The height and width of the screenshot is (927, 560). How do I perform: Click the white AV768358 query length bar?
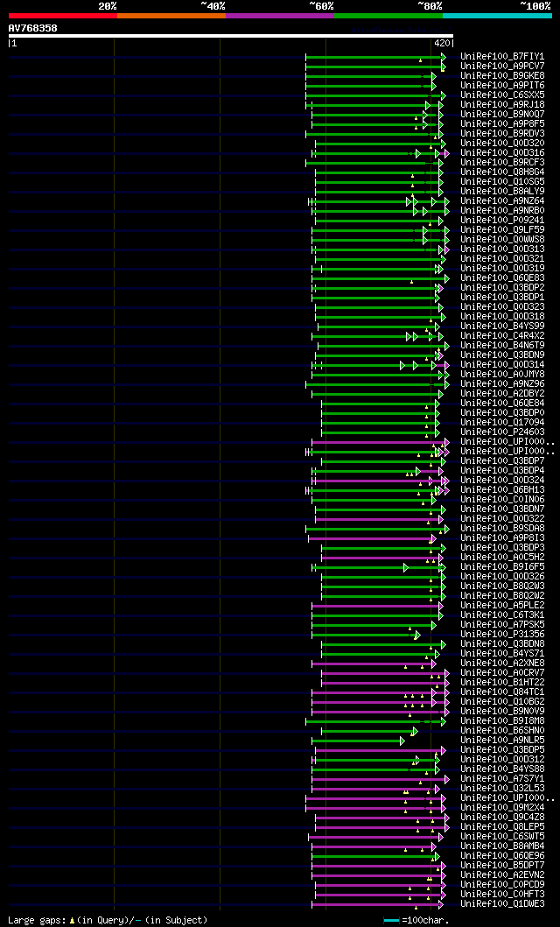230,36
